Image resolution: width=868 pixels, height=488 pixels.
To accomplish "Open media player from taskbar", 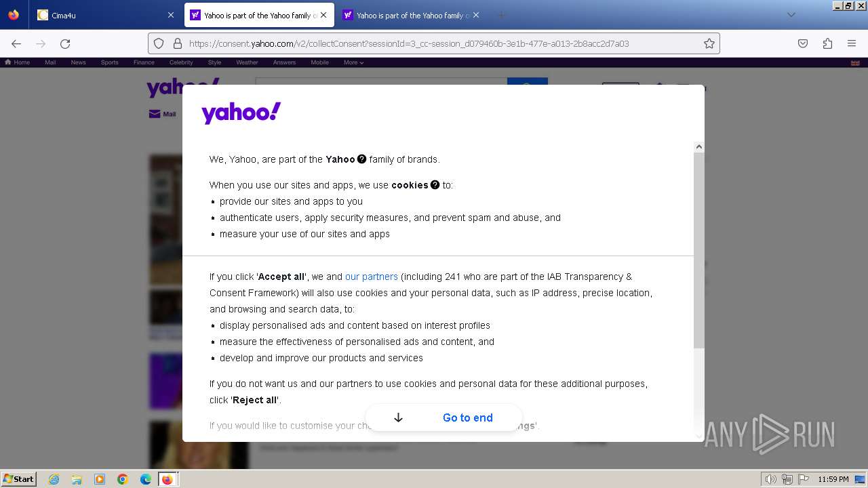I will coord(100,479).
